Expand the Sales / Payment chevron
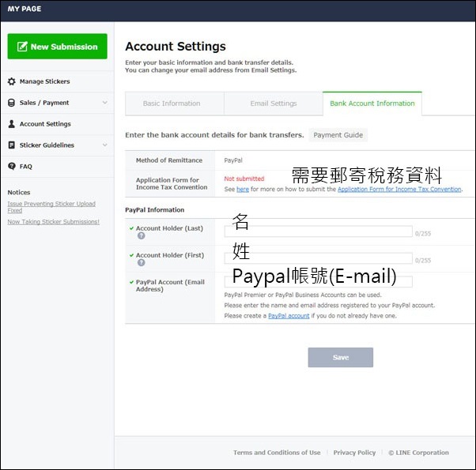 (104, 103)
